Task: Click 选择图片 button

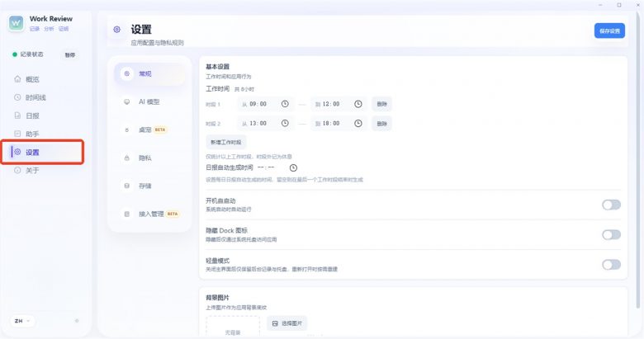Action: pos(287,323)
